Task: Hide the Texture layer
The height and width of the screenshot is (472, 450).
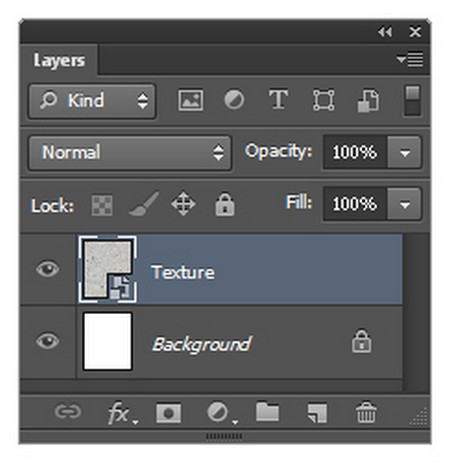Action: tap(48, 269)
